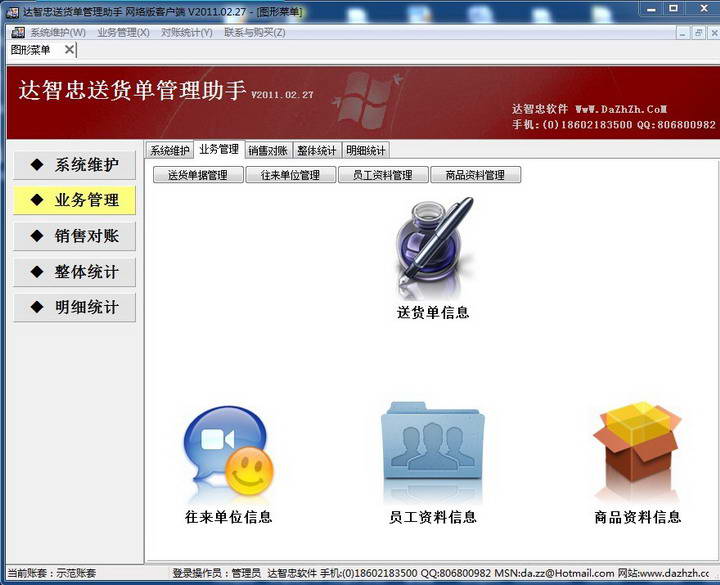720x585 pixels.
Task: Minimize the inner MDI child window
Action: (x=682, y=33)
